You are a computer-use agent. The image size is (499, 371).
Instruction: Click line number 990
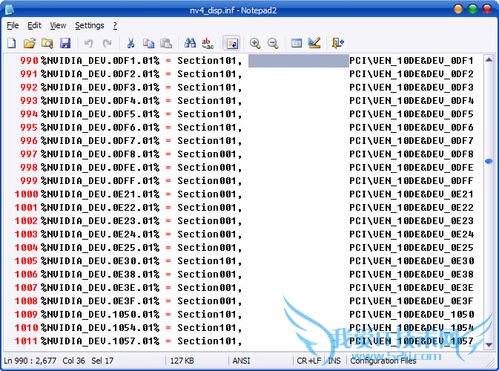tap(29, 61)
